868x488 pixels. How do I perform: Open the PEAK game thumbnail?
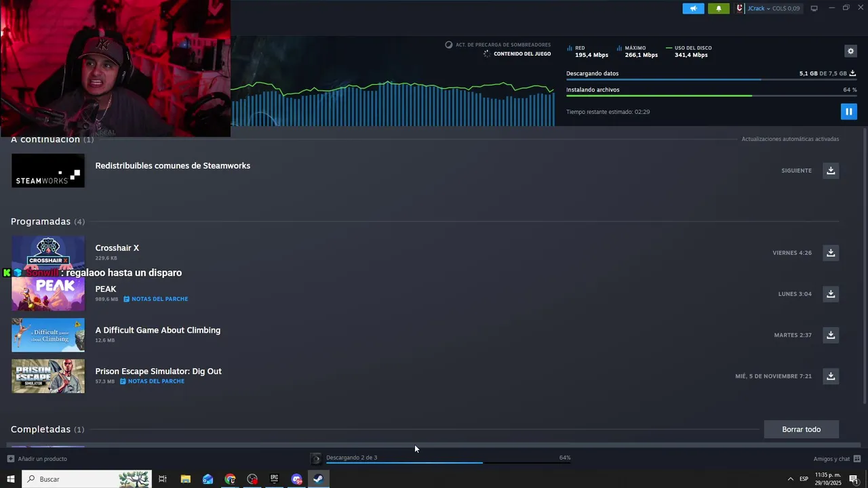pyautogui.click(x=48, y=294)
